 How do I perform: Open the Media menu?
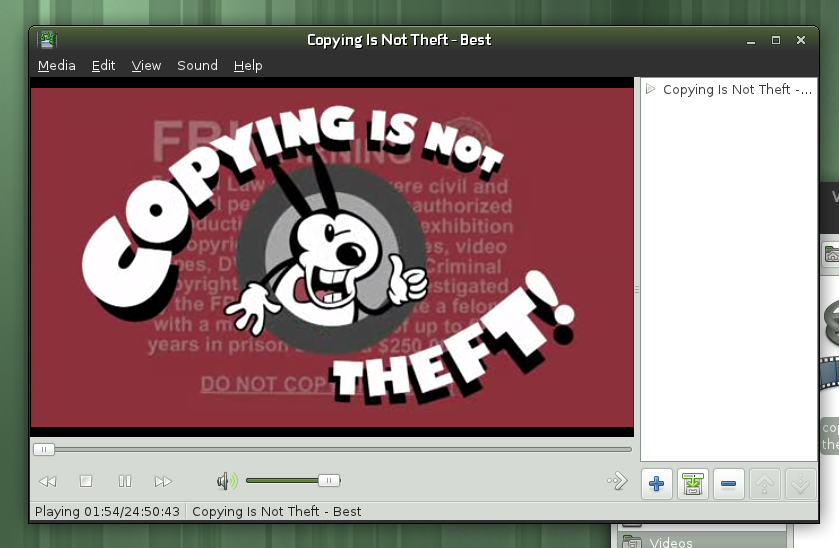pos(57,65)
